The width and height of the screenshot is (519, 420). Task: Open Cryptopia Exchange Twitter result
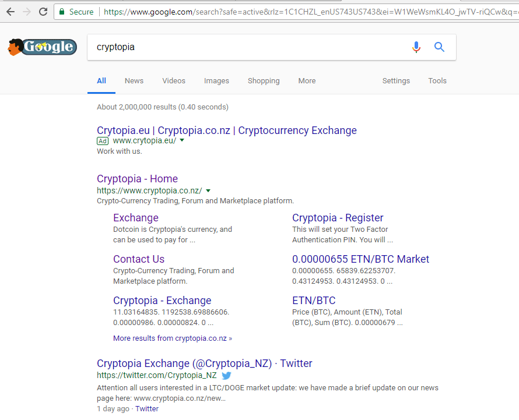point(204,363)
